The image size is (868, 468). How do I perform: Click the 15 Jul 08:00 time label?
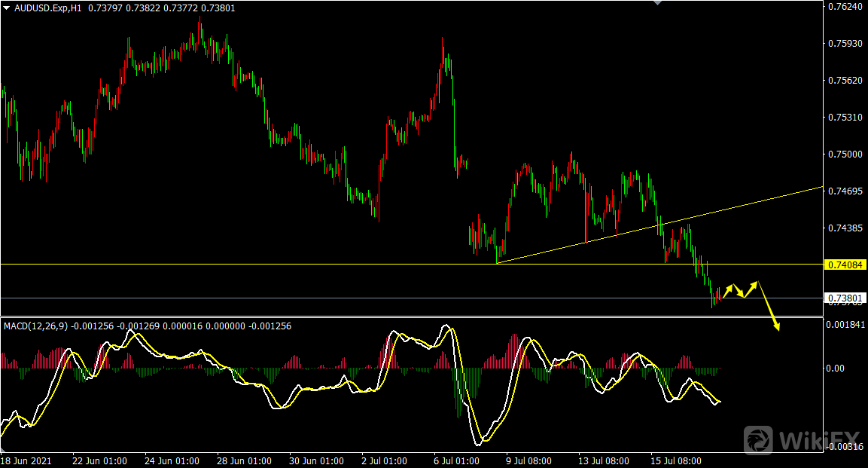coord(676,460)
